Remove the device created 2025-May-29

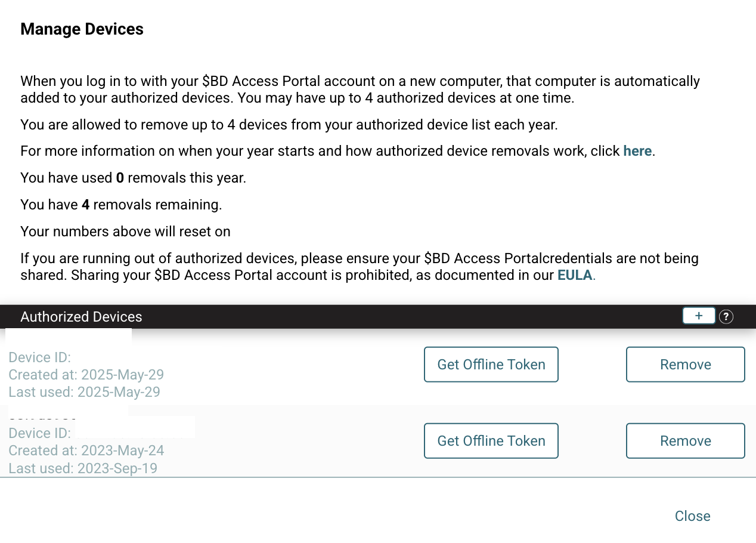point(685,365)
